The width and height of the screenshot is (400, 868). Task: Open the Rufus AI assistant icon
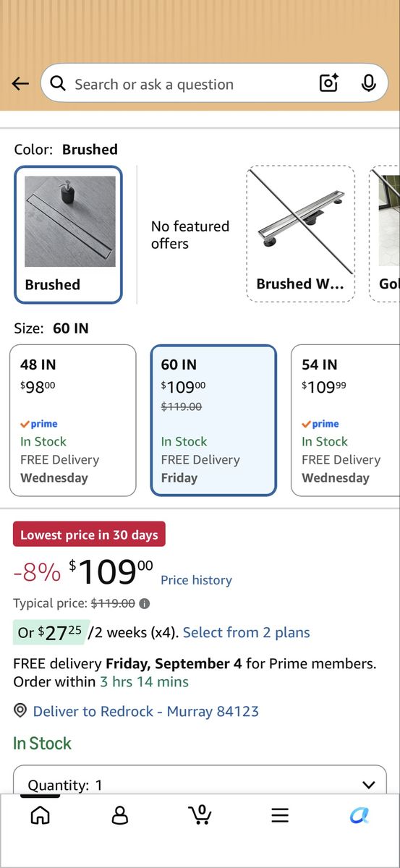point(359,815)
